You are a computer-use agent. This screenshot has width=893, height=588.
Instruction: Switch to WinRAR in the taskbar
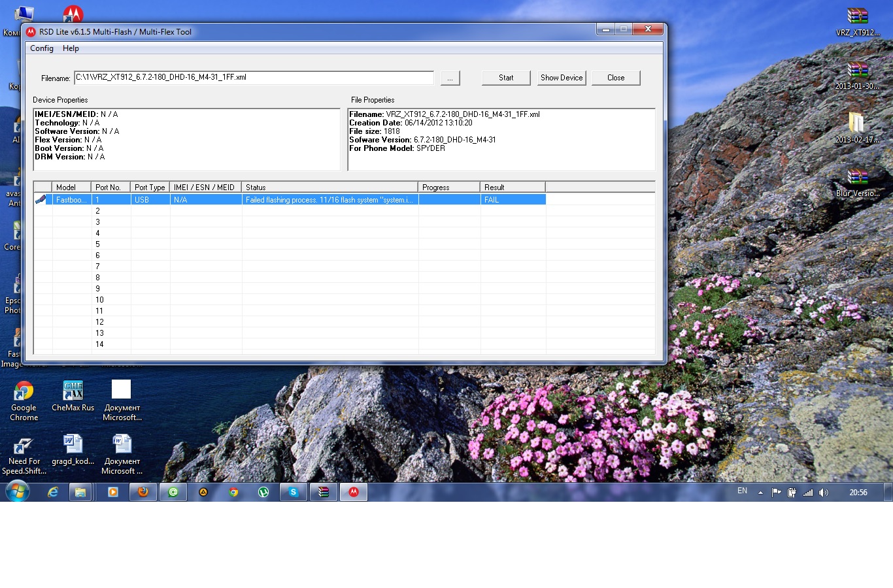(x=324, y=492)
